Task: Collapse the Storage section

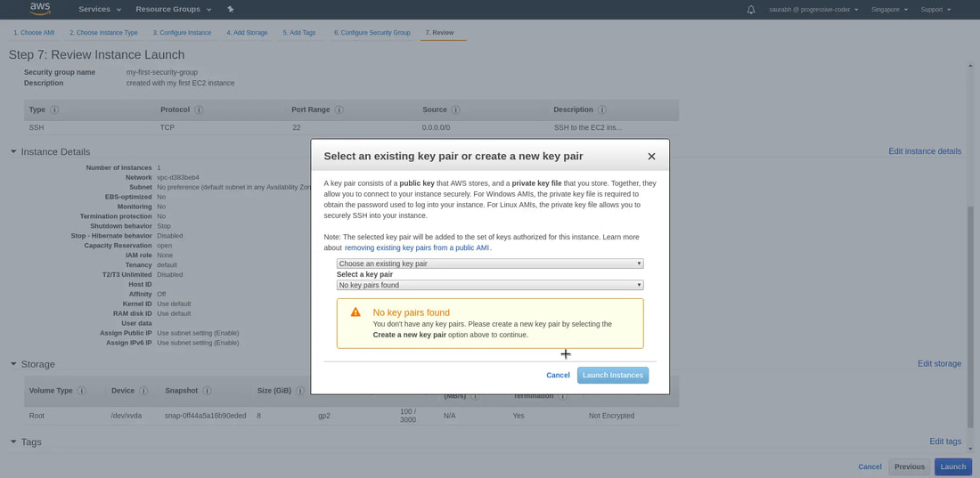Action: pos(13,364)
